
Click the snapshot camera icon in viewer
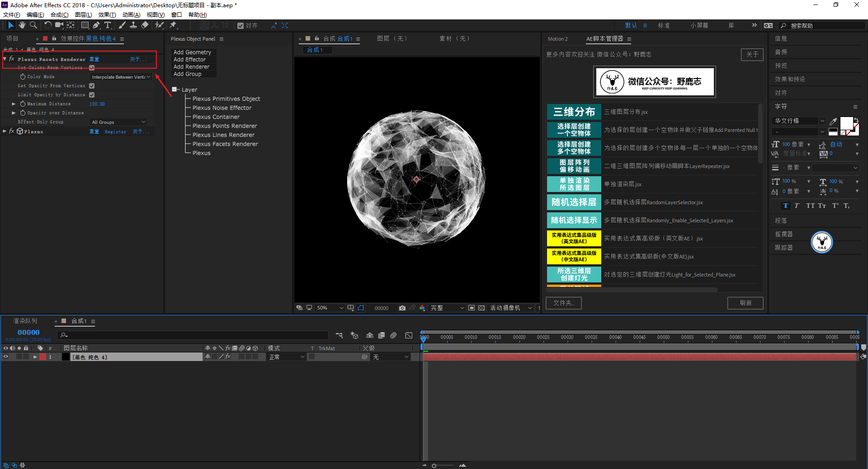coord(402,308)
